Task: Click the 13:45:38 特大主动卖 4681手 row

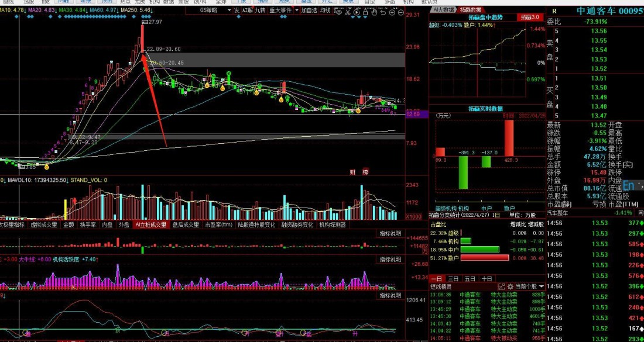Action: 488,316
